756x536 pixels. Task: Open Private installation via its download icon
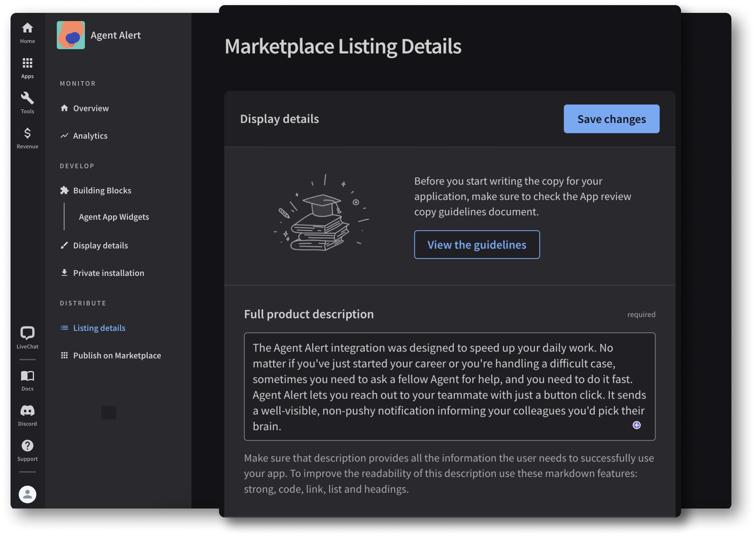pos(108,273)
